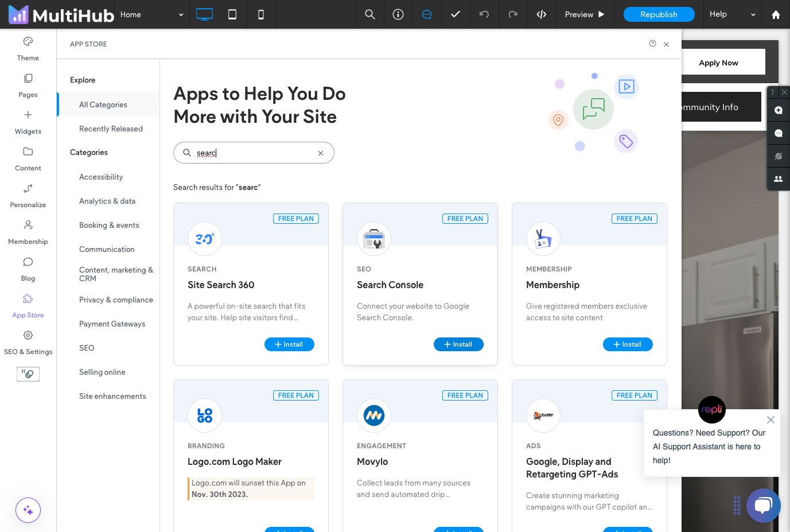Open developer mode code icon
This screenshot has width=790, height=532.
pos(542,14)
